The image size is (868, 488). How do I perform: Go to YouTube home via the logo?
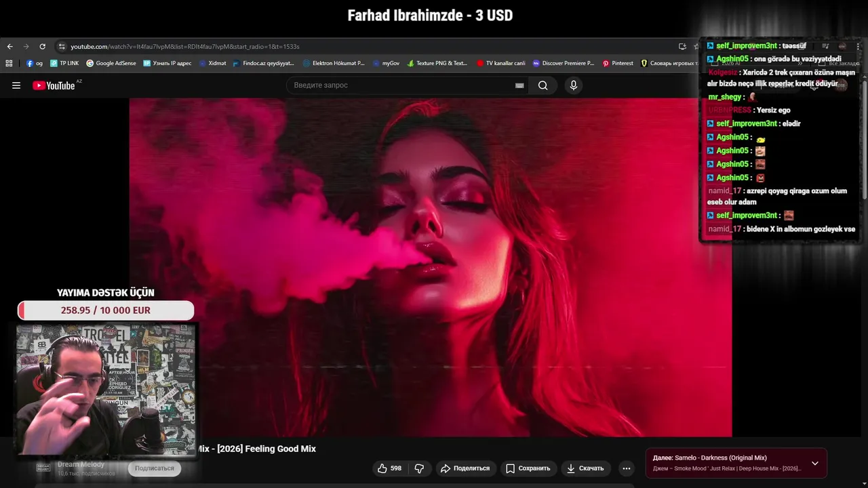pyautogui.click(x=54, y=85)
